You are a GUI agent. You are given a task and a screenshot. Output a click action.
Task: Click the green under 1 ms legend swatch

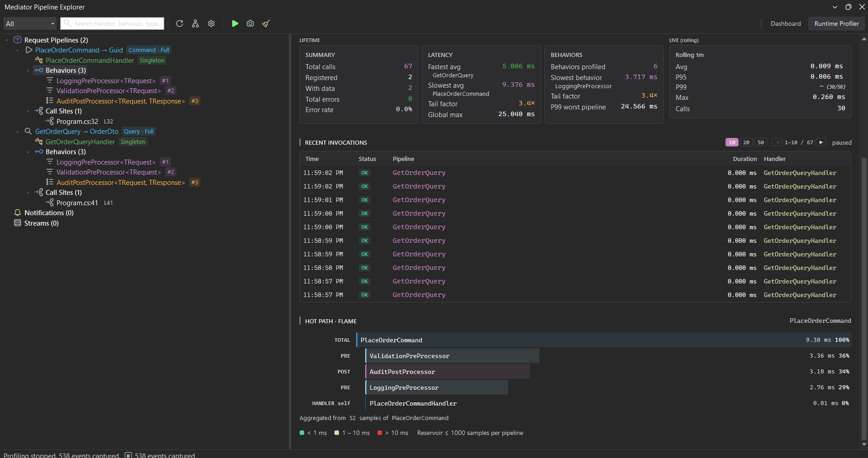pos(302,433)
